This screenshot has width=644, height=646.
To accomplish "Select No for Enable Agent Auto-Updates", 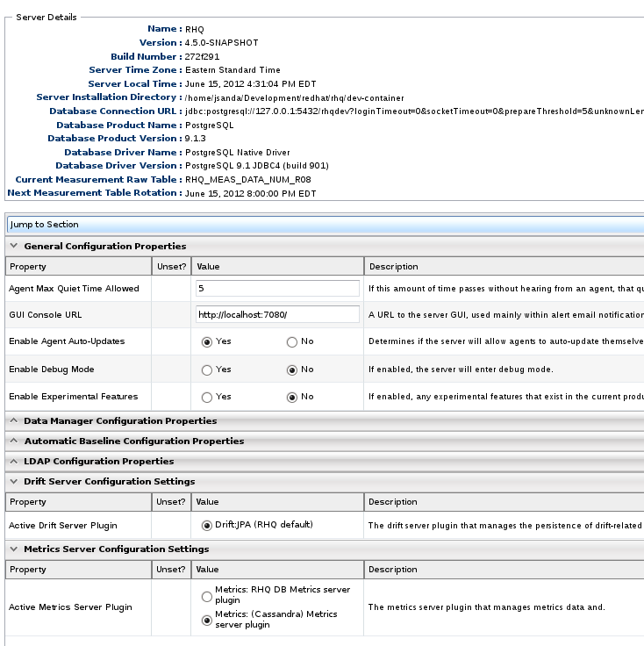I will click(x=292, y=342).
